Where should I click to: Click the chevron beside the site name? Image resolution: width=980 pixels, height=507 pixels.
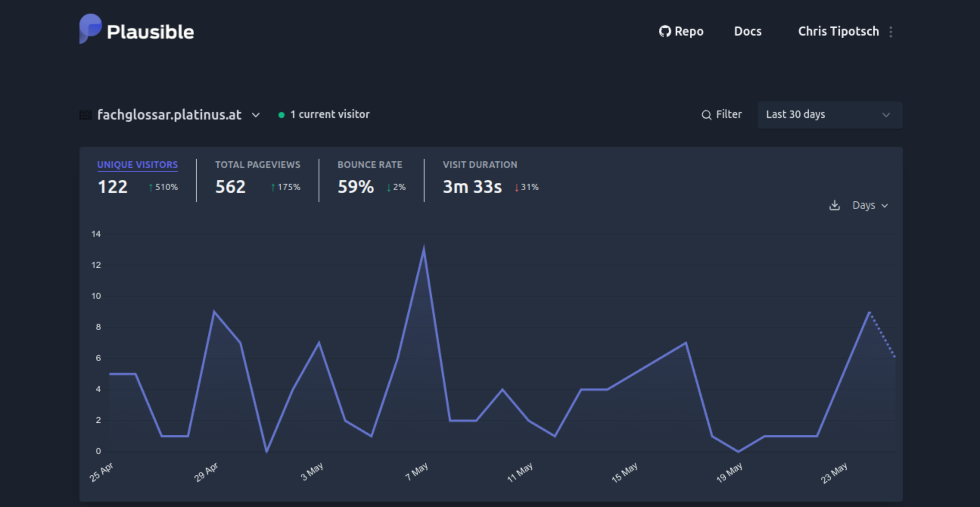point(256,115)
